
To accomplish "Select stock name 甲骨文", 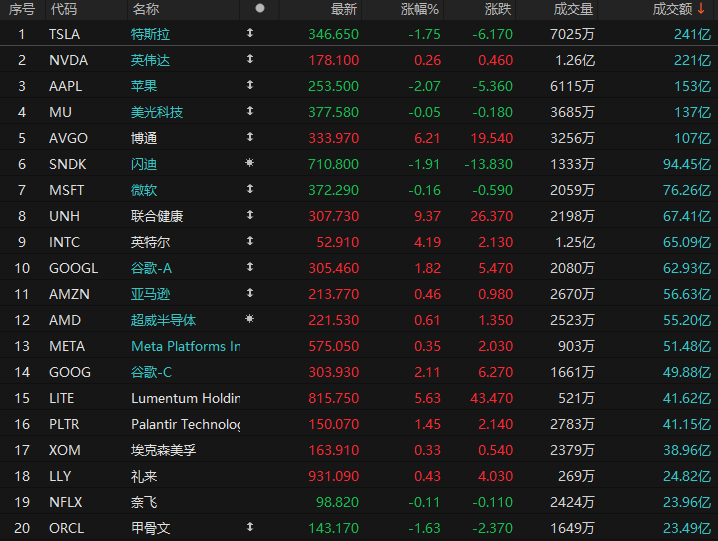I will 150,528.
